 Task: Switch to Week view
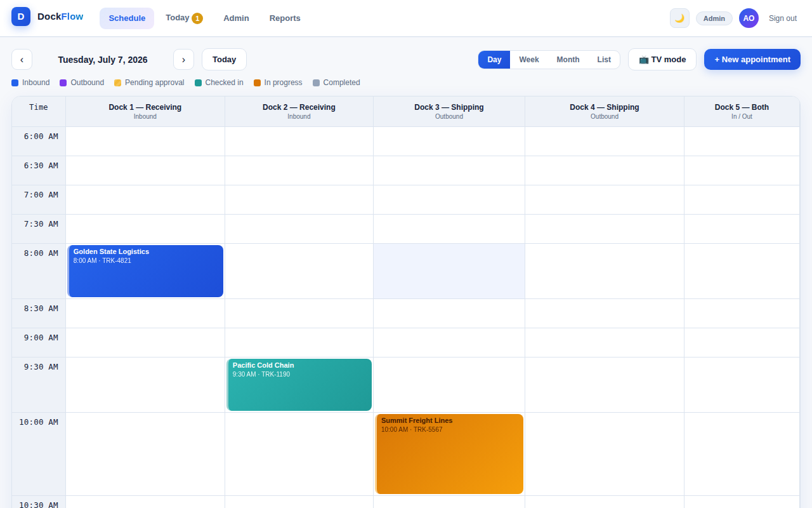pos(529,60)
